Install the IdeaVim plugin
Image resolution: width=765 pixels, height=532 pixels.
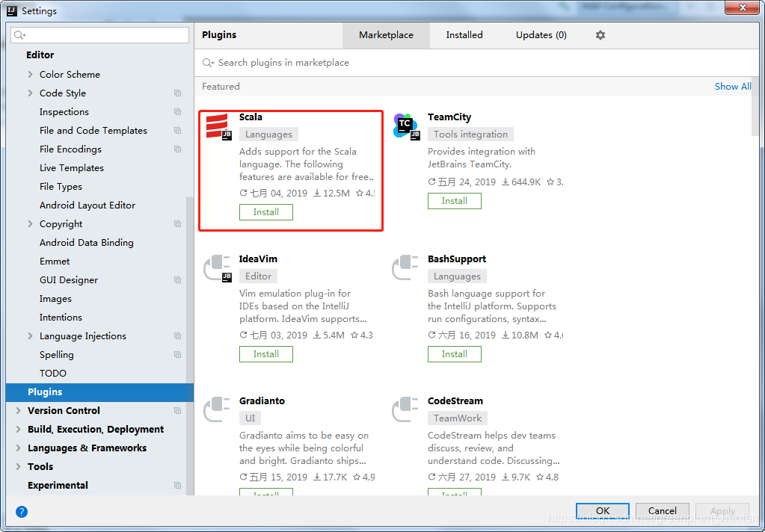(266, 354)
